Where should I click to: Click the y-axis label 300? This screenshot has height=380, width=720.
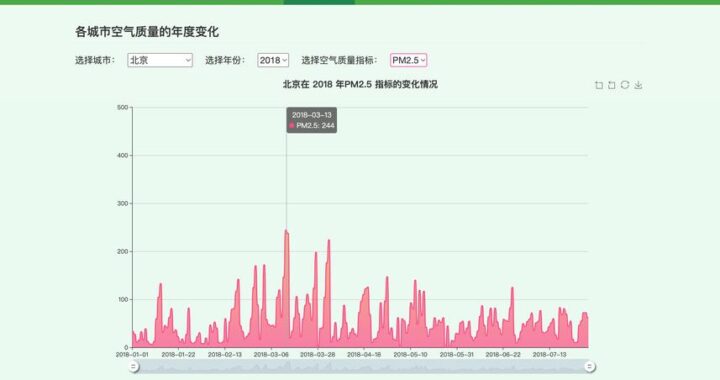click(x=123, y=203)
